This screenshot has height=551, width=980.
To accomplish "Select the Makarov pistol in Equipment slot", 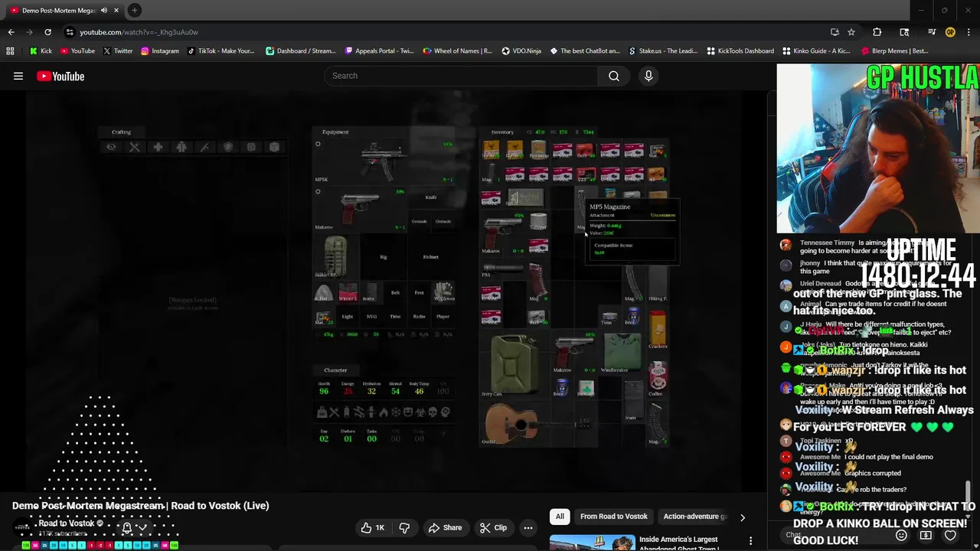I will click(x=358, y=208).
